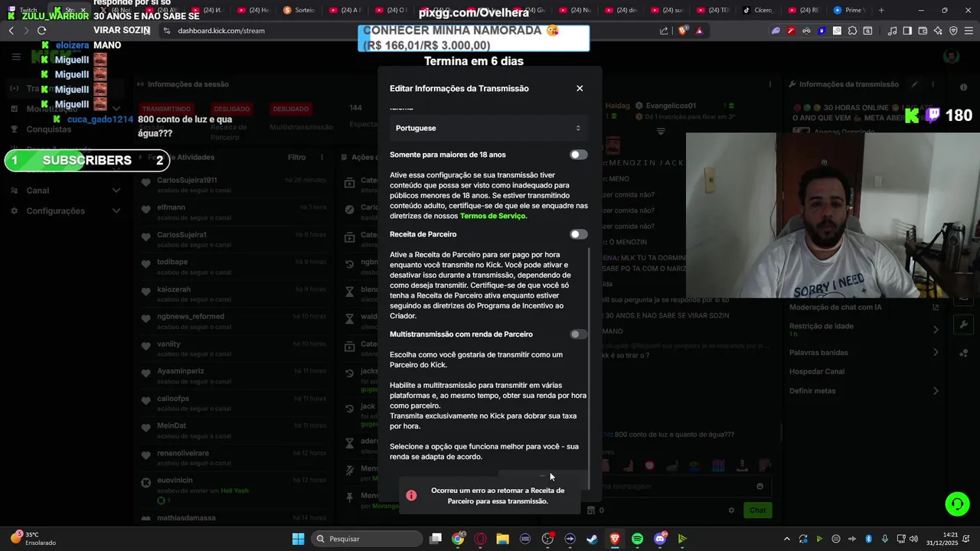The image size is (980, 551).
Task: Open the emoji picker in chat input
Action: [x=759, y=486]
